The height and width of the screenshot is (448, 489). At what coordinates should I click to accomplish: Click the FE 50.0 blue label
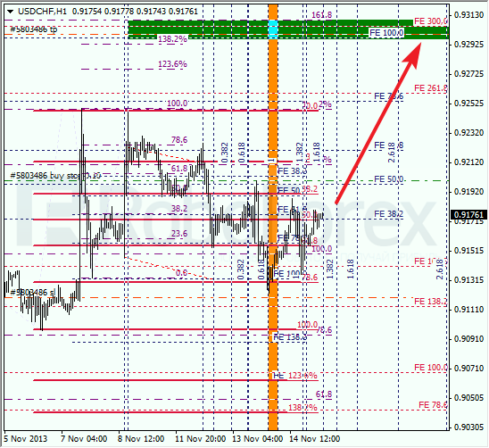388,179
